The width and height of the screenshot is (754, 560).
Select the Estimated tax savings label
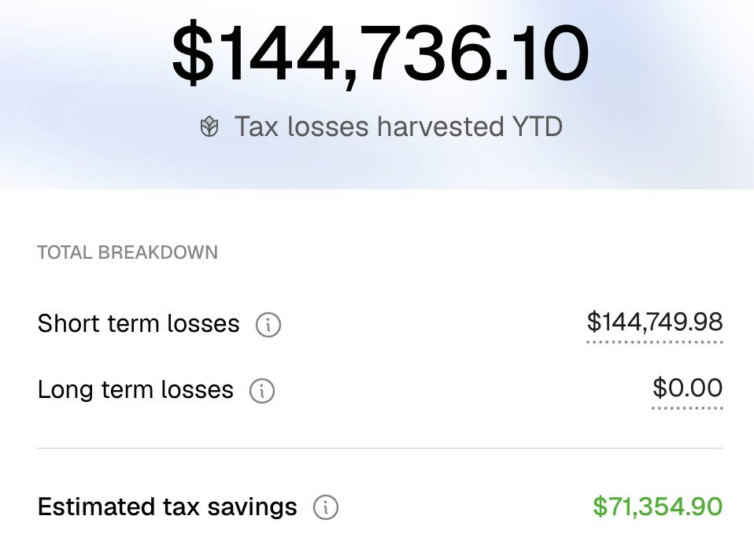pyautogui.click(x=167, y=507)
